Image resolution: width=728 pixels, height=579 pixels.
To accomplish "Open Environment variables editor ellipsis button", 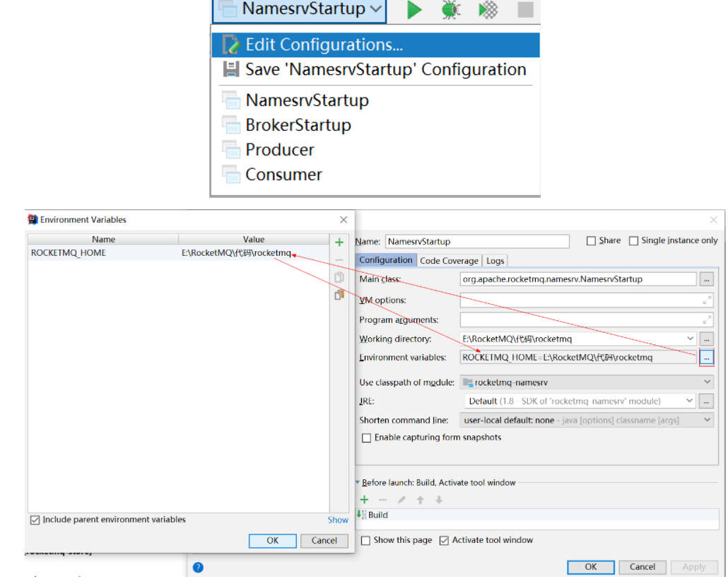I will [x=706, y=358].
